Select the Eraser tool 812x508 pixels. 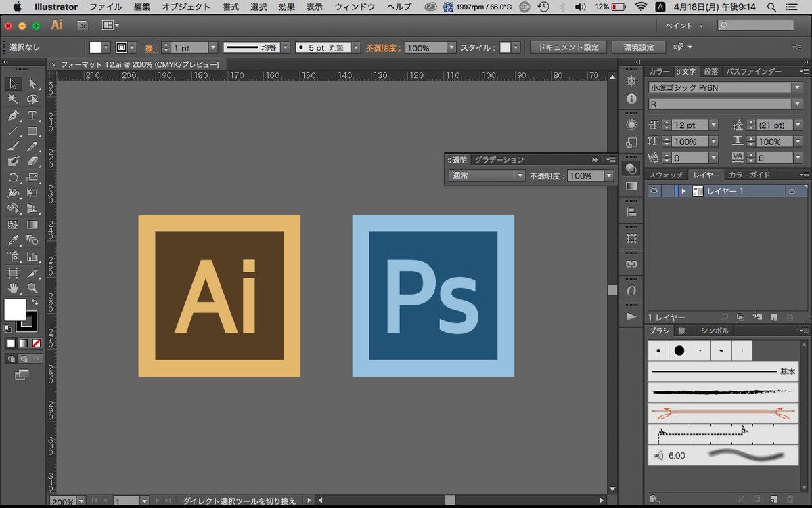32,162
